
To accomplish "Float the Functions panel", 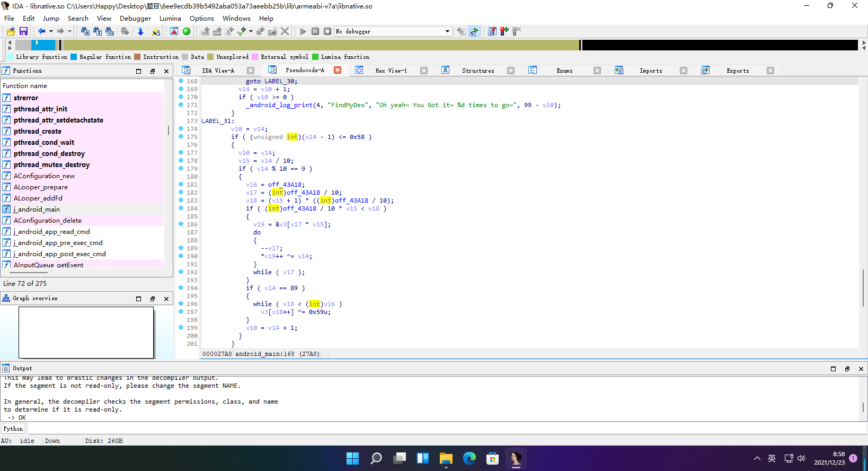I will coord(153,71).
